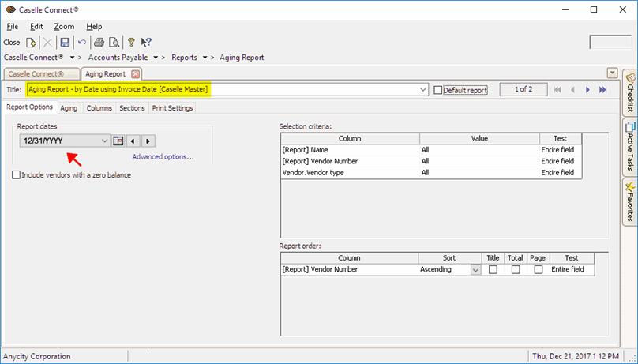Jump to the last report arrow
The height and width of the screenshot is (364, 638).
tap(603, 90)
